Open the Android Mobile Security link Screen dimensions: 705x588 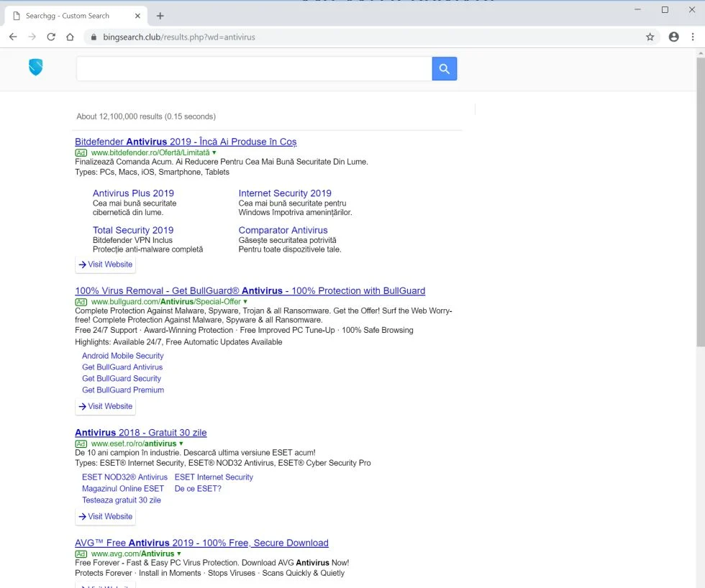click(123, 356)
